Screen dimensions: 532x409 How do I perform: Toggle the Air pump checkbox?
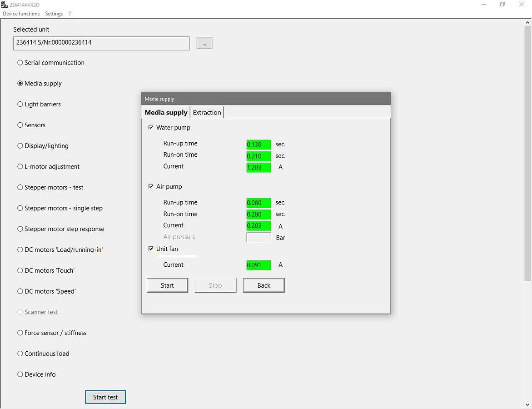pyautogui.click(x=151, y=187)
